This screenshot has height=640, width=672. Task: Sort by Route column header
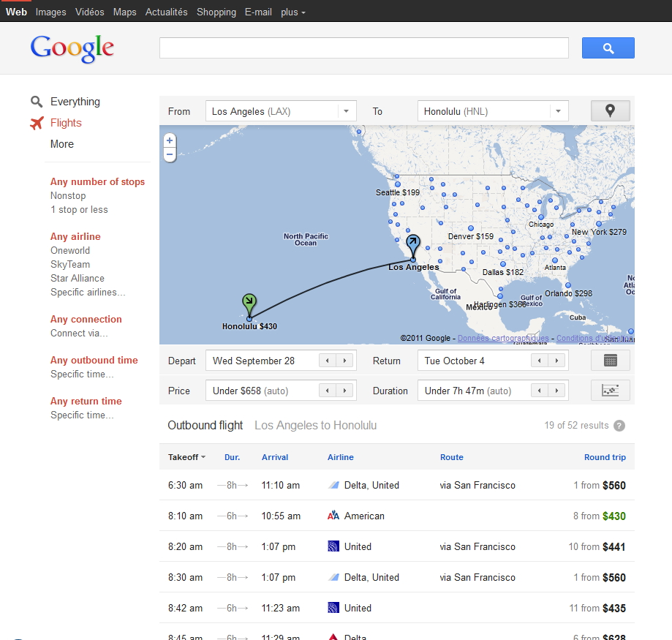click(x=451, y=457)
